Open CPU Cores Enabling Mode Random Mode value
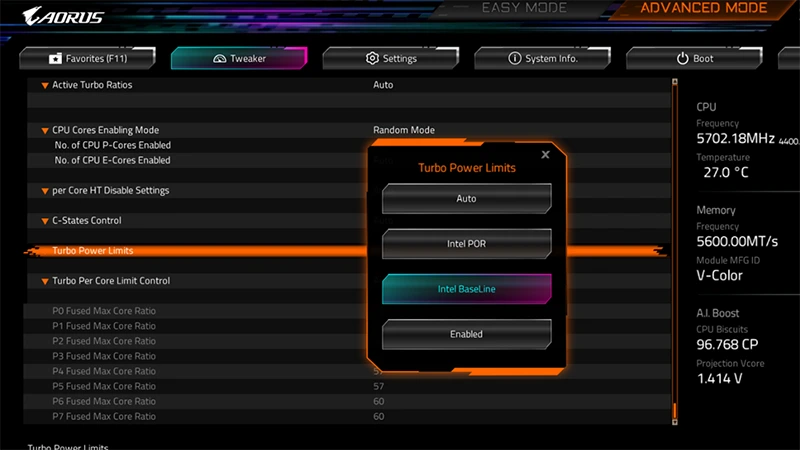The width and height of the screenshot is (800, 450). pos(403,130)
